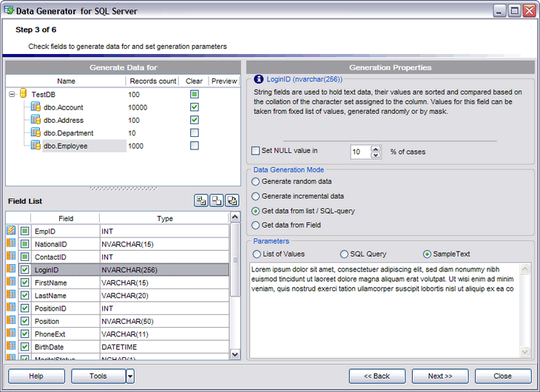Select Generate random data mode
This screenshot has width=540, height=392.
[x=256, y=181]
